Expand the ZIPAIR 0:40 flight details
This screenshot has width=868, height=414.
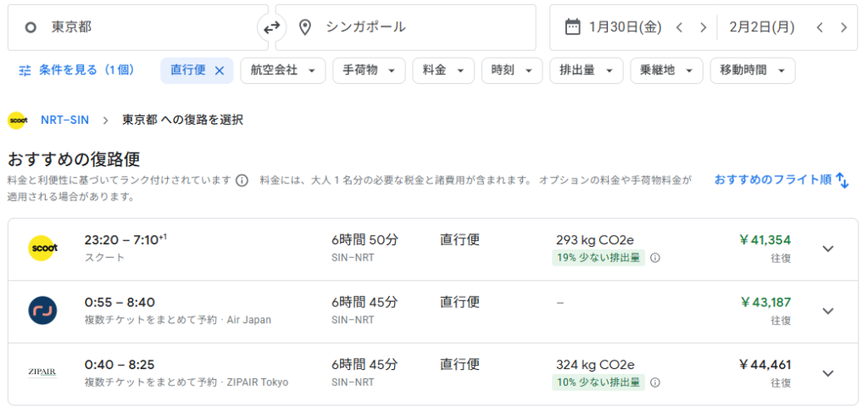828,373
